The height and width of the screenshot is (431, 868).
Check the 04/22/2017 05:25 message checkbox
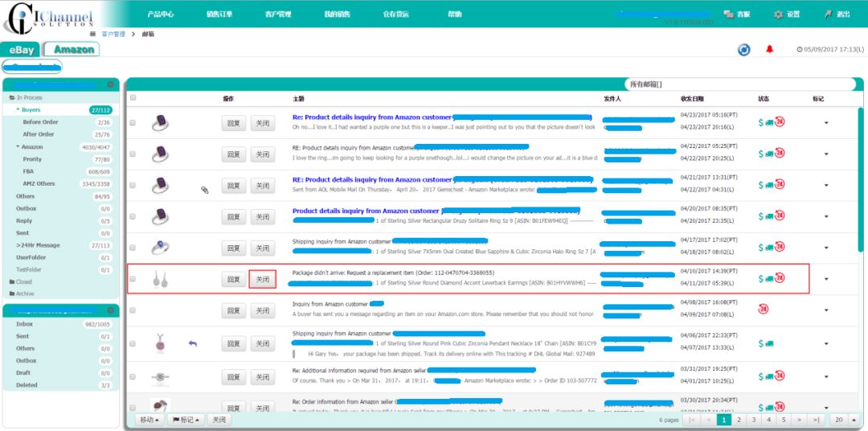tap(133, 154)
